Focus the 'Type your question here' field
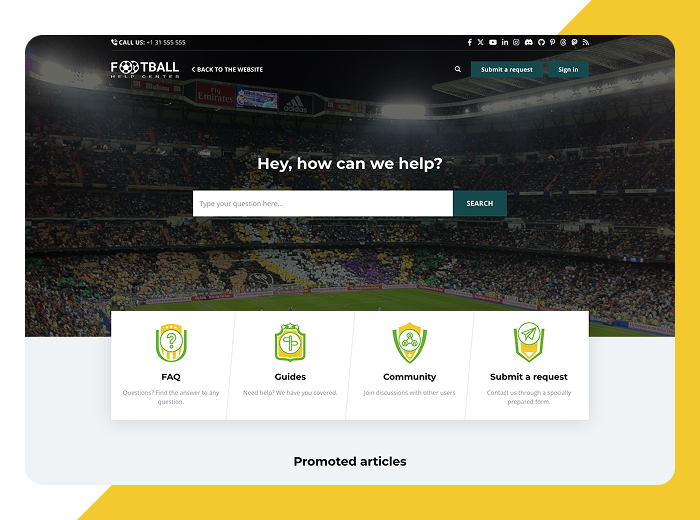This screenshot has width=700, height=520. pos(323,204)
